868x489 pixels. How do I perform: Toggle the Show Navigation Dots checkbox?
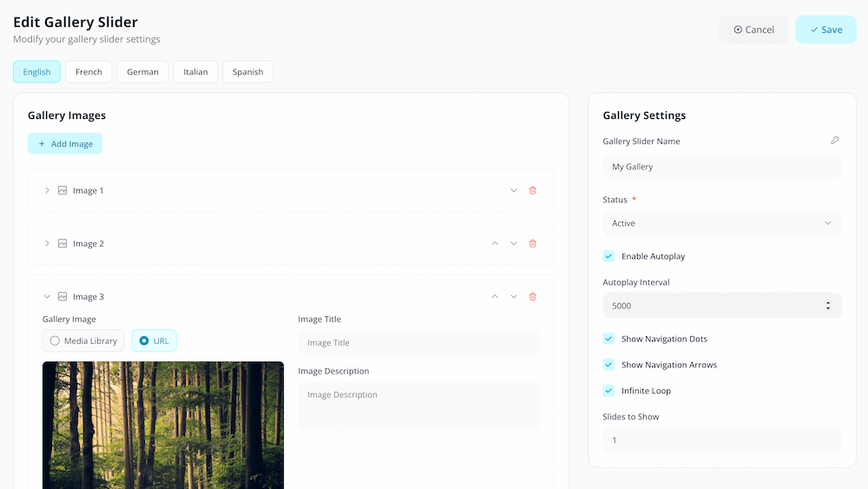pos(609,339)
